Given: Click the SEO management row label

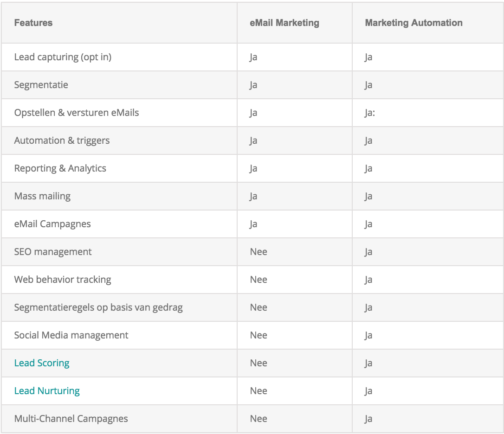Looking at the screenshot, I should click(x=53, y=252).
